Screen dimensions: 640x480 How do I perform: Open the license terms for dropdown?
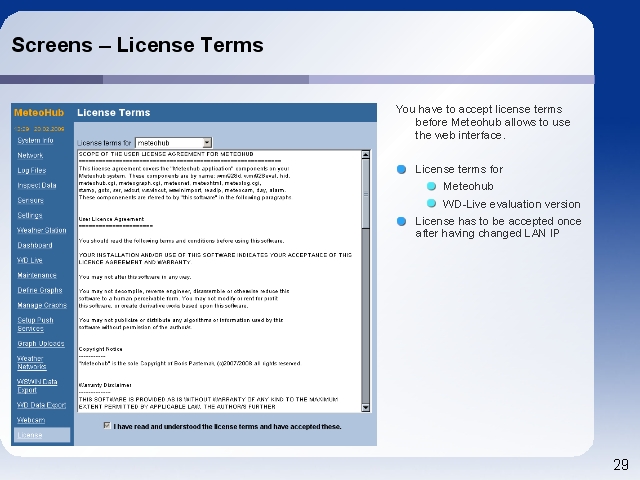173,143
